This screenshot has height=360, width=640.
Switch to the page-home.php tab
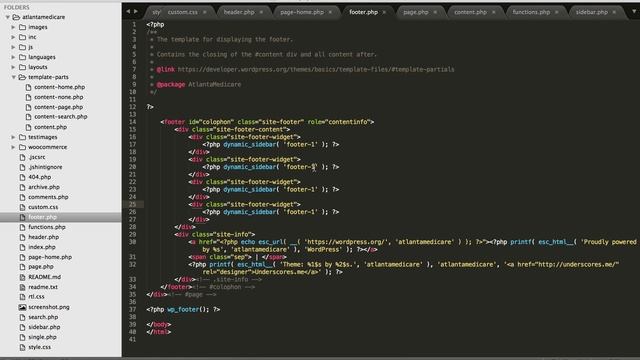pos(302,12)
